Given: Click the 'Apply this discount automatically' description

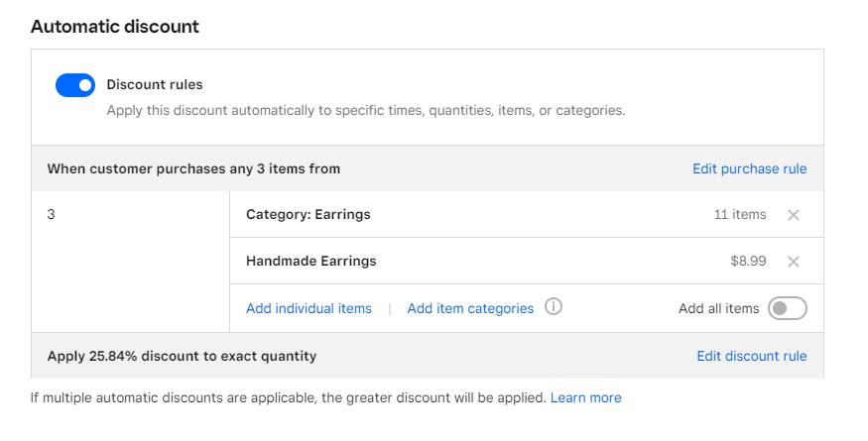Looking at the screenshot, I should [x=366, y=110].
